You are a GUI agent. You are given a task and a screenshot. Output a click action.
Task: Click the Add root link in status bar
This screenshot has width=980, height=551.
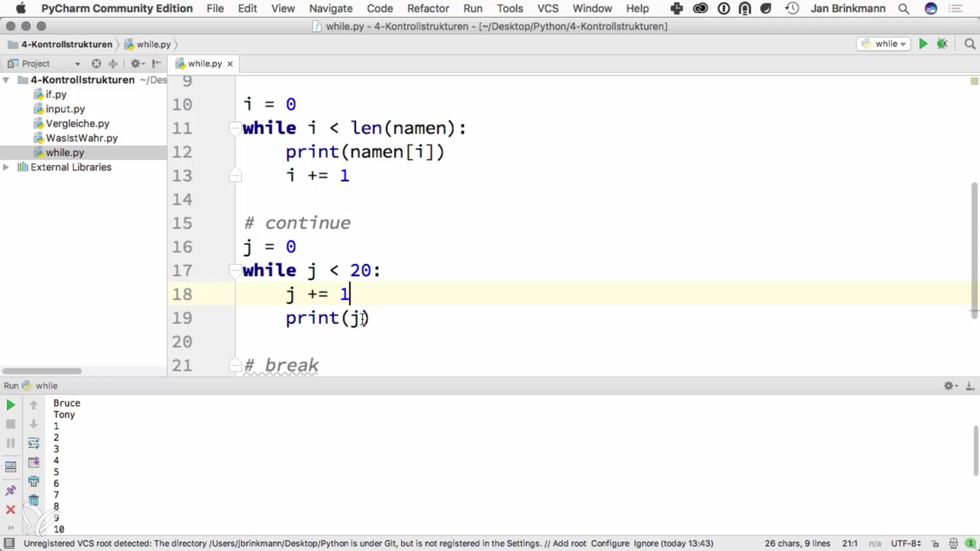tap(569, 544)
